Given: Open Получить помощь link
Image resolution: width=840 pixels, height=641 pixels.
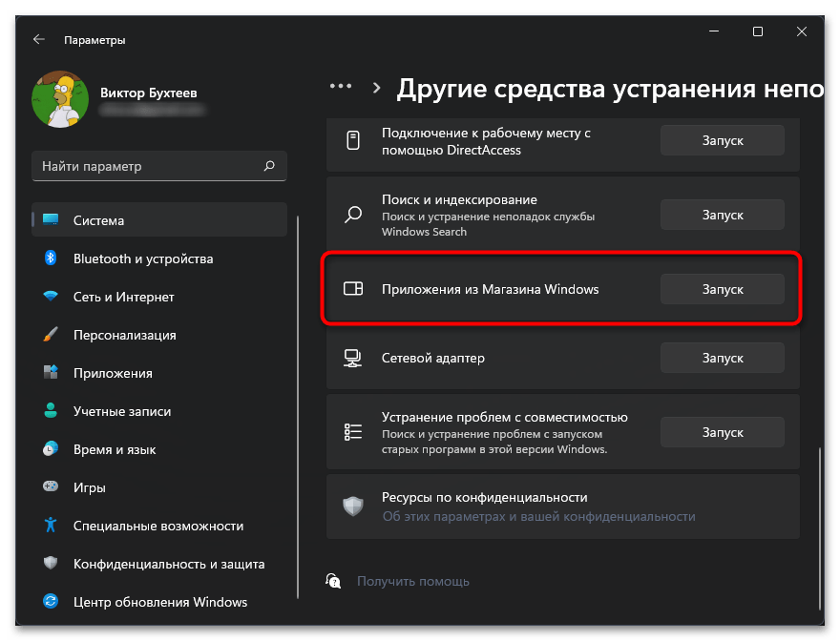Looking at the screenshot, I should point(413,581).
